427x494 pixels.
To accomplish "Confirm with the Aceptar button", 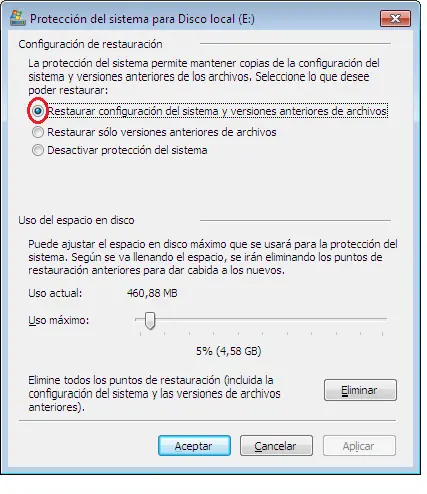I will point(194,446).
